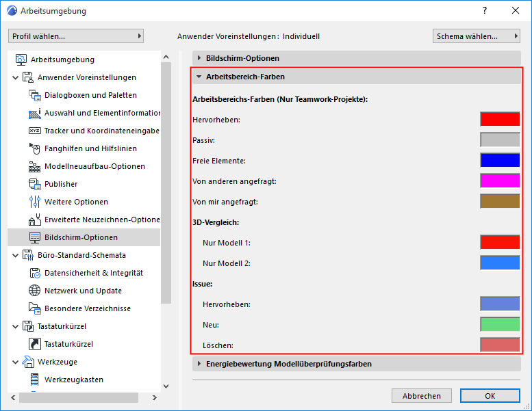532x411 pixels.
Task: Change the gray Passiv color swatch
Action: point(500,140)
